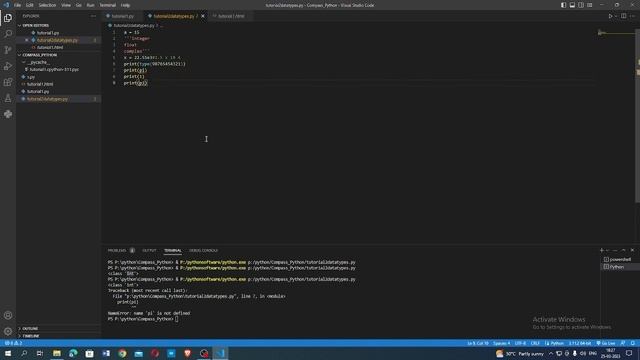
Task: Close the tutorial2datatypes.py editor tab
Action: click(203, 16)
